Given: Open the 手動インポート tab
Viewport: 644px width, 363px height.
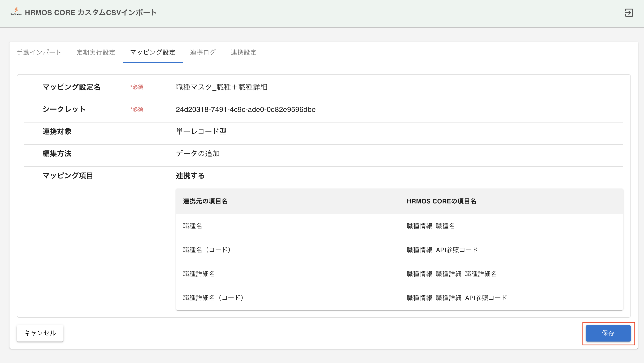Looking at the screenshot, I should click(39, 52).
